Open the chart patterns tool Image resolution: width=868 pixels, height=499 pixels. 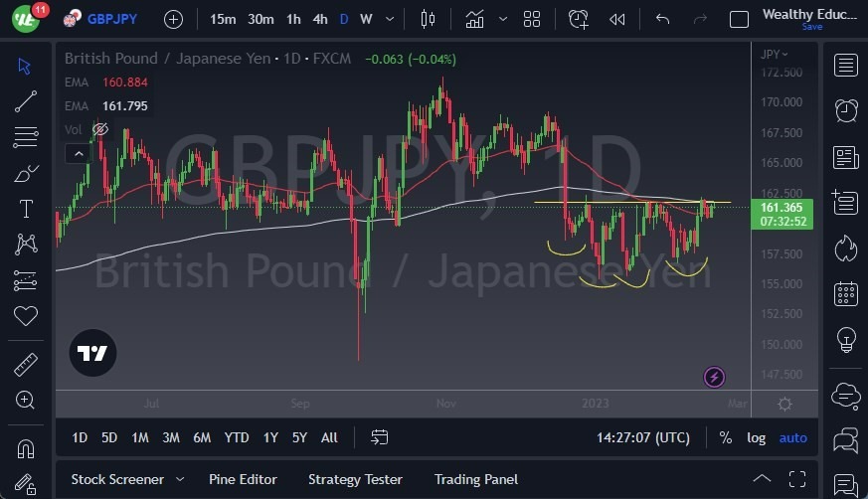[26, 244]
